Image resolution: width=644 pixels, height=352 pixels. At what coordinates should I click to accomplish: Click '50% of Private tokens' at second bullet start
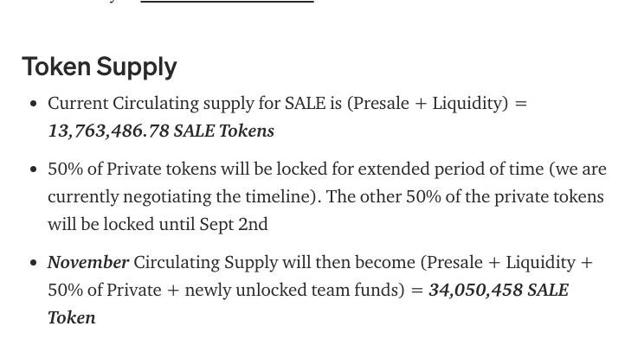click(132, 169)
